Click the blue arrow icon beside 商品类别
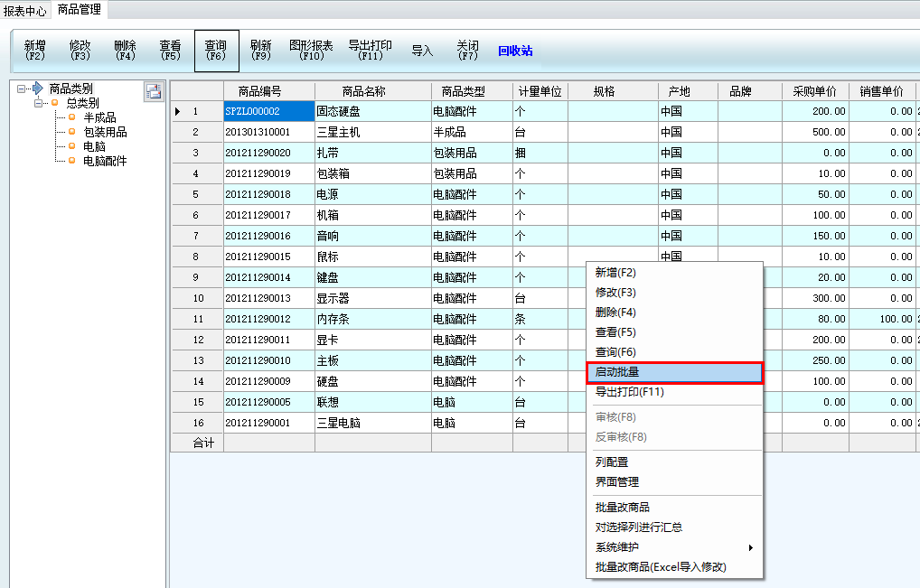The height and width of the screenshot is (588, 920). [37, 89]
